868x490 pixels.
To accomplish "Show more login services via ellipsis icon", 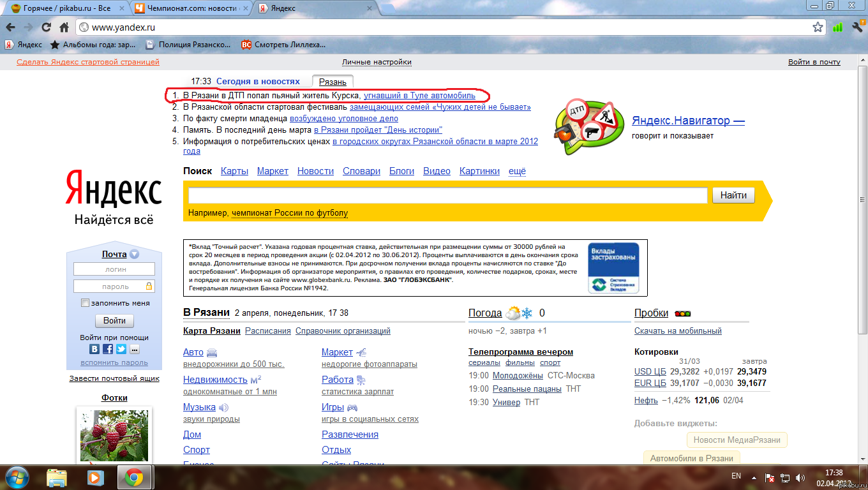I will [135, 349].
